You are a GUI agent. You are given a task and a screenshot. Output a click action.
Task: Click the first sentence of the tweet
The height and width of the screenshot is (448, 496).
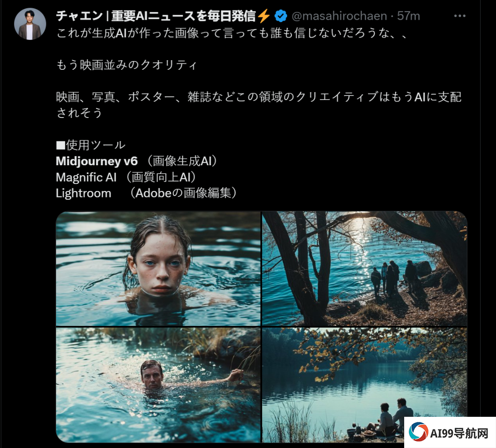232,33
